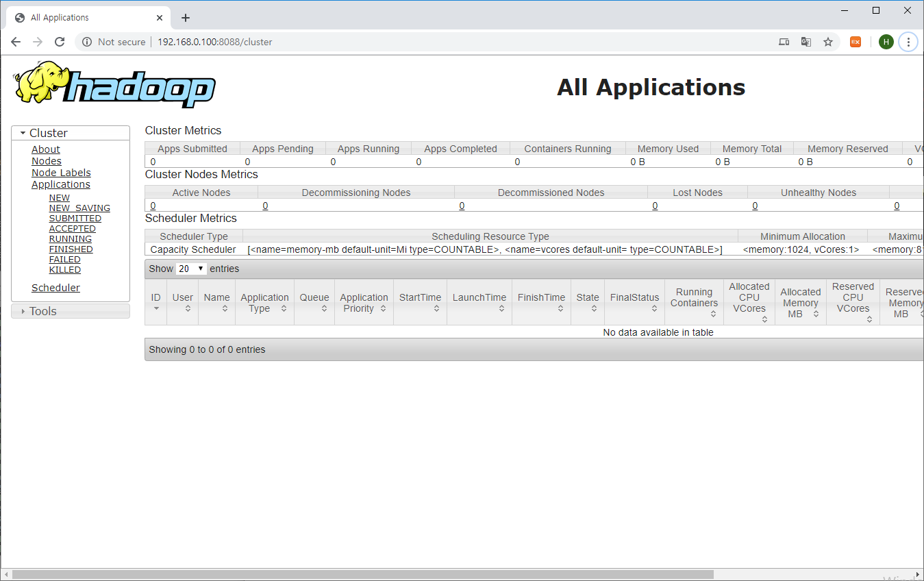Click the horizontal scrollbar thumb
The height and width of the screenshot is (581, 924).
point(363,575)
